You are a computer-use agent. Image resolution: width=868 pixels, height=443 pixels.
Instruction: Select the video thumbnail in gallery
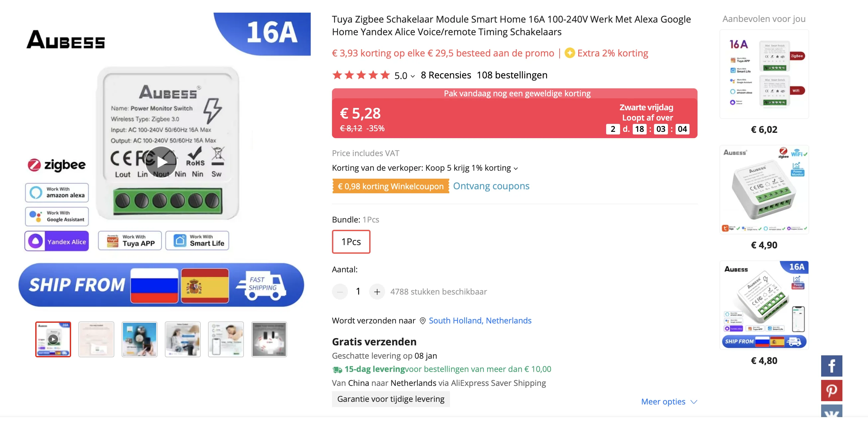coord(53,339)
